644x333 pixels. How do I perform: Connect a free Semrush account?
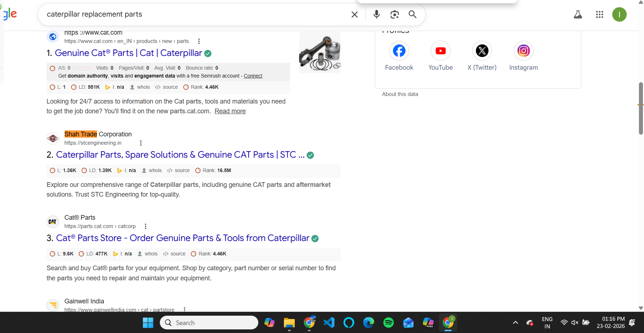(253, 76)
